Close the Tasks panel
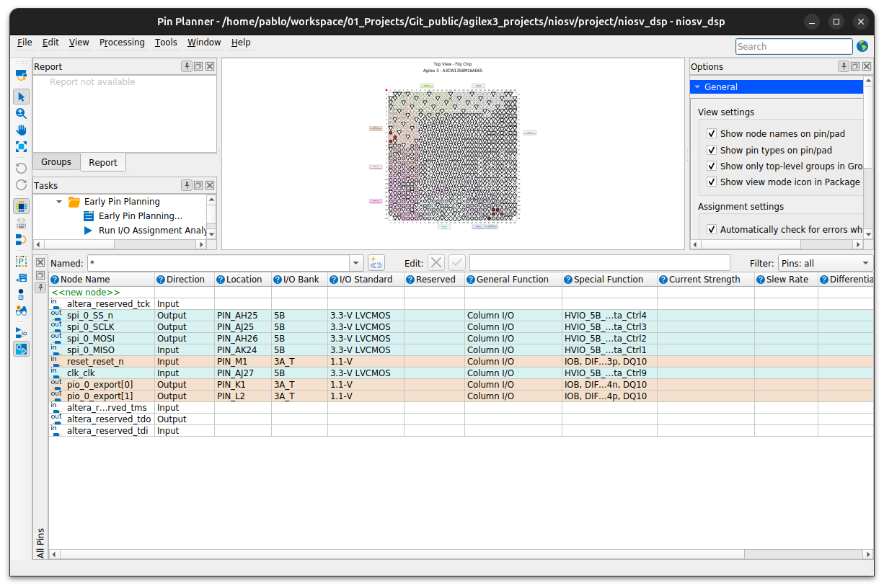884x588 pixels. pyautogui.click(x=210, y=185)
